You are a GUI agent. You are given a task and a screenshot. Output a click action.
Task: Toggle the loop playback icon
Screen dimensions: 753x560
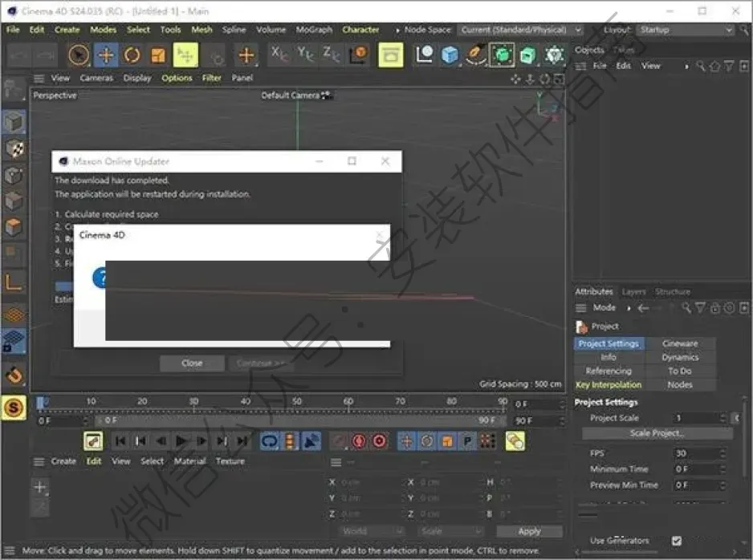tap(270, 441)
